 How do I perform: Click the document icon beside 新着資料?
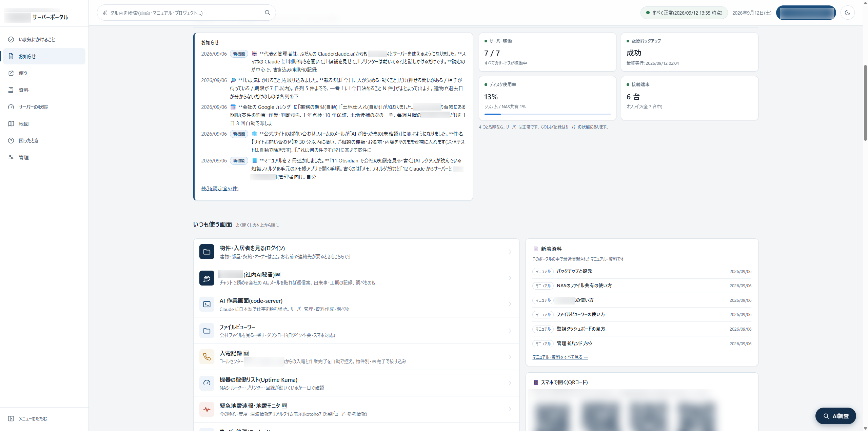point(536,249)
